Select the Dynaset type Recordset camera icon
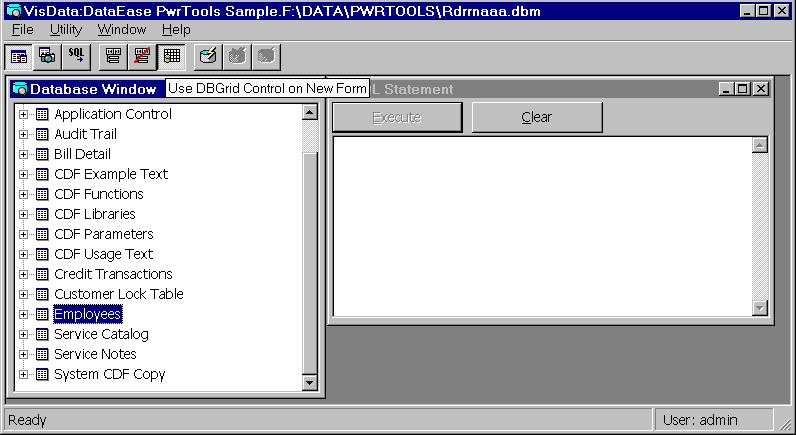 [47, 56]
